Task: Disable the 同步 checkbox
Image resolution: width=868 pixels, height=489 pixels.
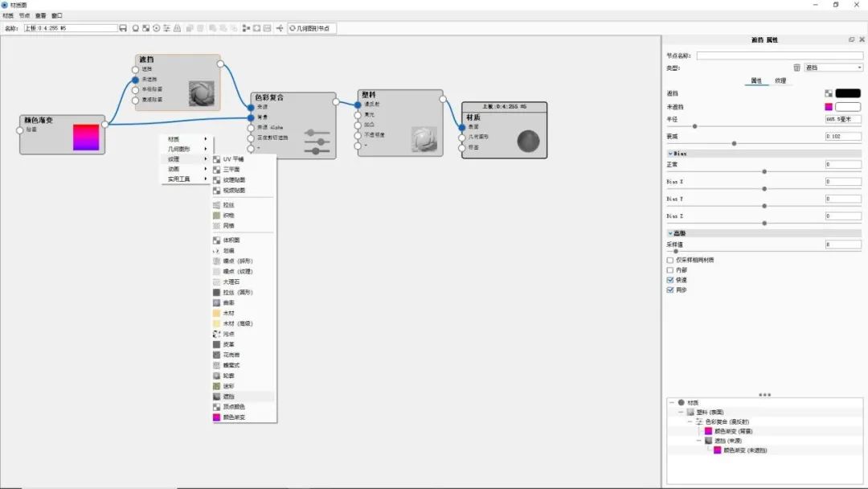Action: pyautogui.click(x=671, y=290)
